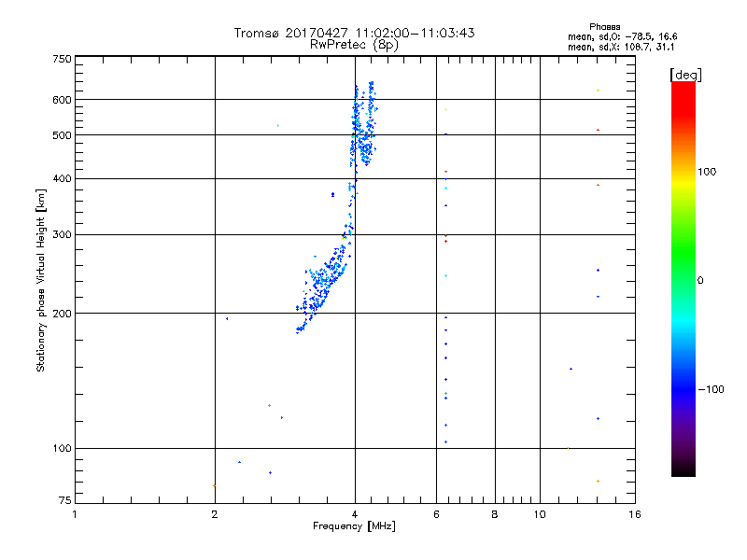This screenshot has height=560, width=747.
Task: Click the '0' label beside the colorbar
Action: point(700,281)
